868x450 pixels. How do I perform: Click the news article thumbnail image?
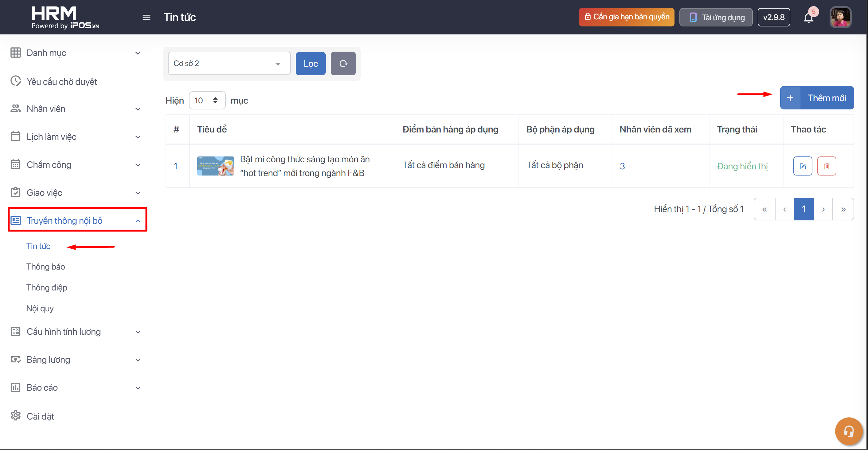click(215, 166)
